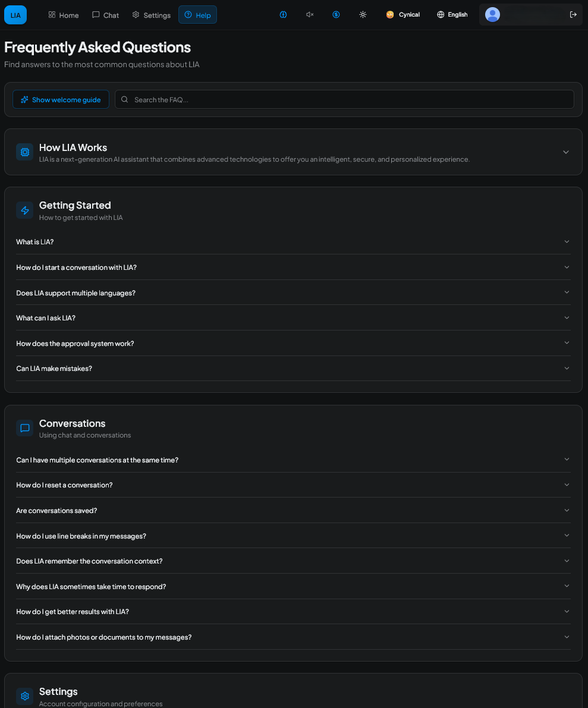Open the How LIA Works section icon

click(24, 152)
